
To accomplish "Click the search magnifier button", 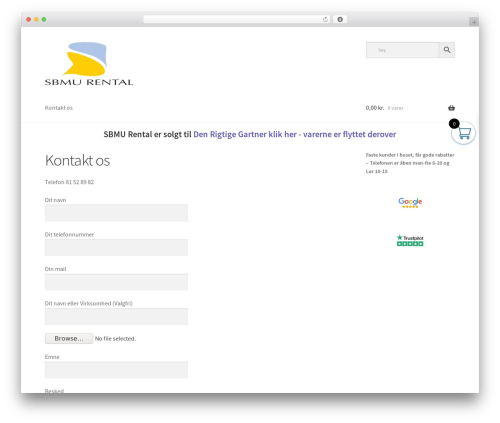I will pos(447,50).
